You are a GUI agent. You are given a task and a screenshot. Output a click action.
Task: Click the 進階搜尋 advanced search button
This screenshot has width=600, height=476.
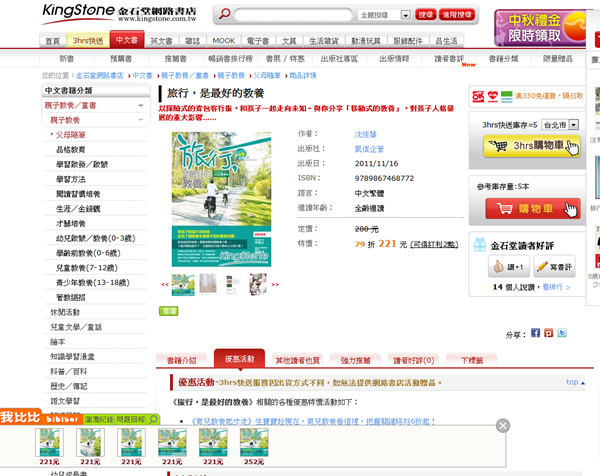(457, 15)
